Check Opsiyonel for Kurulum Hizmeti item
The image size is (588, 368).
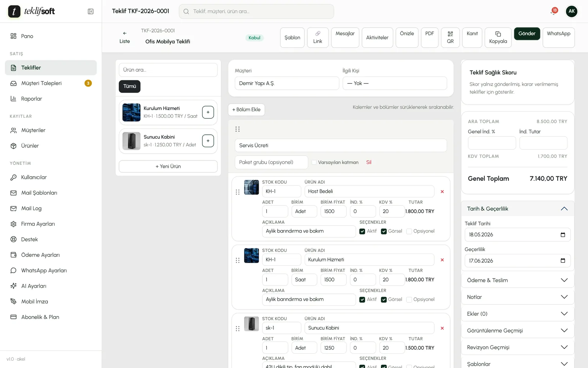tap(409, 300)
